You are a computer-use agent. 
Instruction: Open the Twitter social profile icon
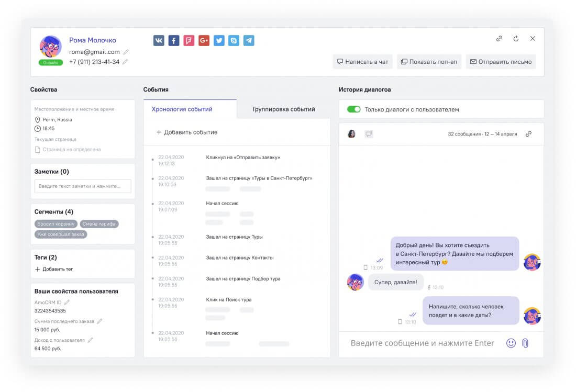click(219, 40)
